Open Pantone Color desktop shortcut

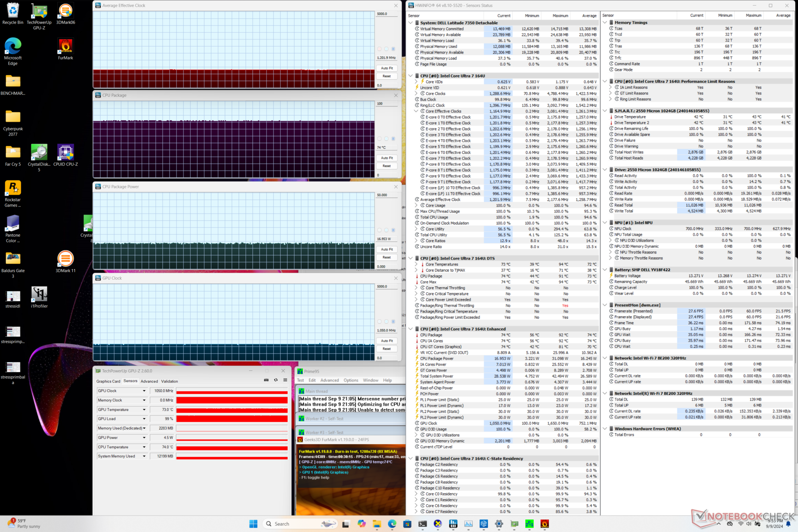[x=13, y=229]
